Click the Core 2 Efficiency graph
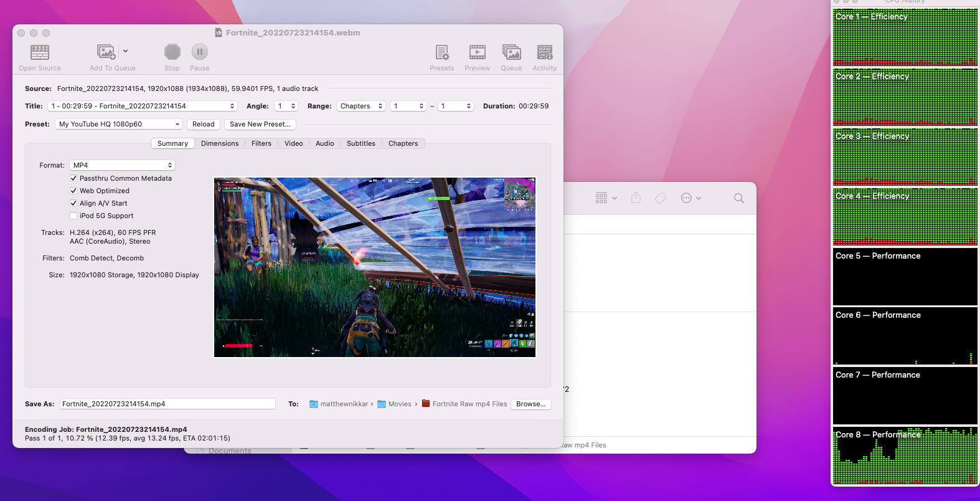Screen dimensions: 980x501 pyautogui.click(x=905, y=97)
